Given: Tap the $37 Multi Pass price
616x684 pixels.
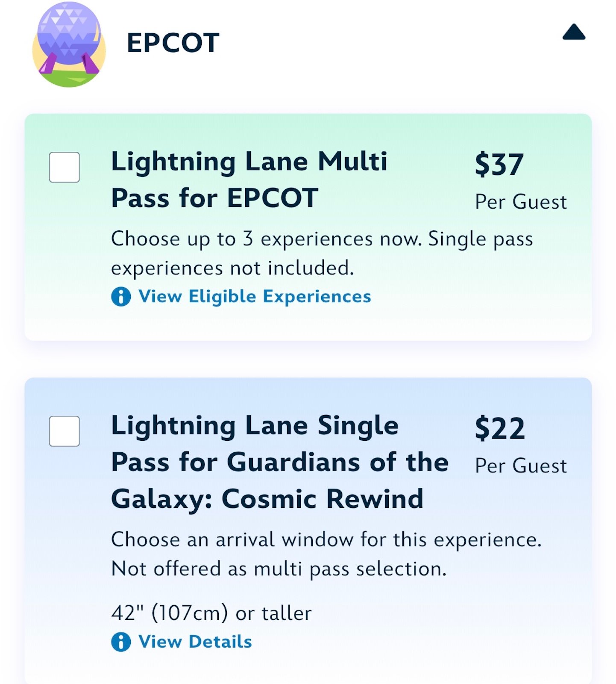Looking at the screenshot, I should (499, 164).
